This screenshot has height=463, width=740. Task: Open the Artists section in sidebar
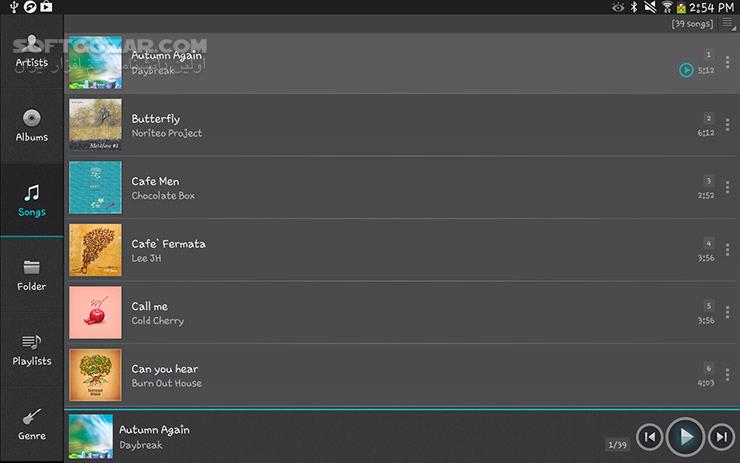point(32,51)
